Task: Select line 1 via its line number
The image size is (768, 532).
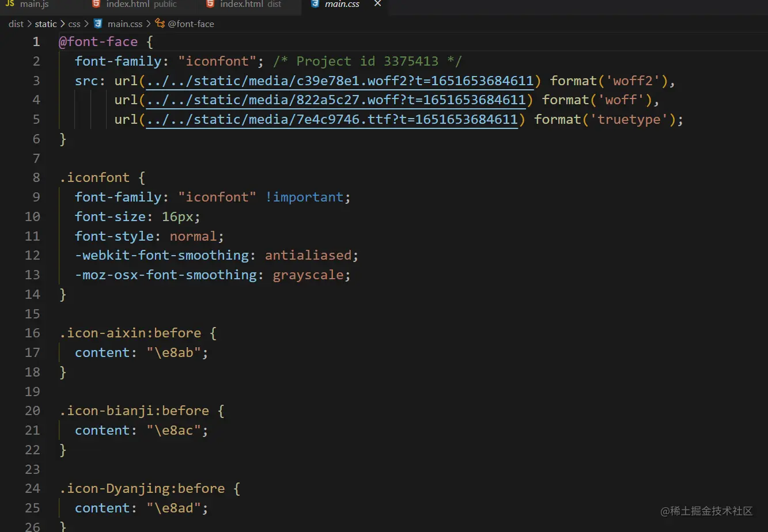Action: click(36, 42)
